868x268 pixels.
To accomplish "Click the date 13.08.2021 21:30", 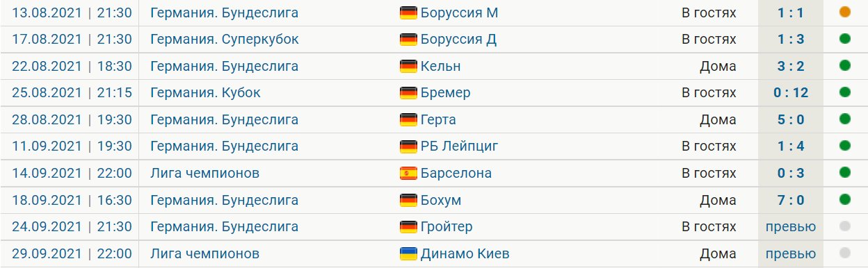I will [x=72, y=12].
